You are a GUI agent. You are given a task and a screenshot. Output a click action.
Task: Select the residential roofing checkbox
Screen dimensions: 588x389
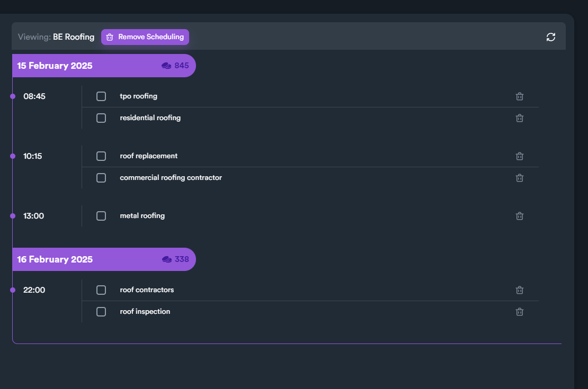[101, 118]
